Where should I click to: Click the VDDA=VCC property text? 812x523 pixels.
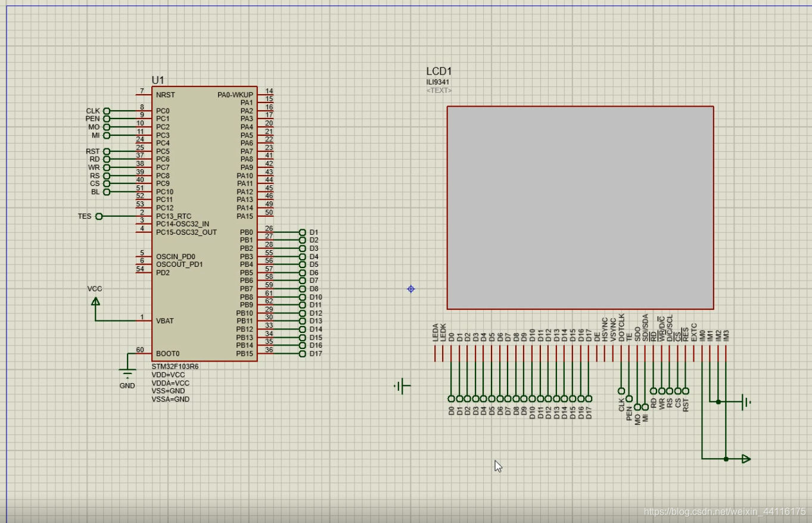tap(170, 383)
